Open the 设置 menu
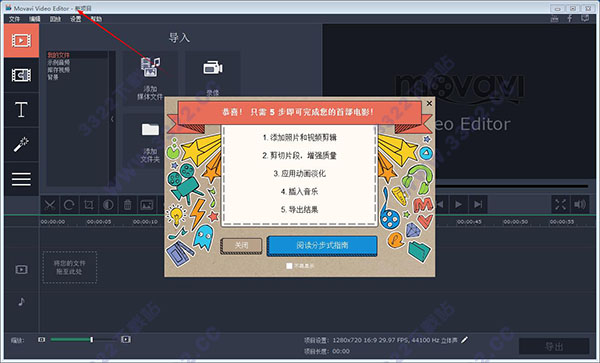Viewport: 600px width, 363px height. coord(75,19)
